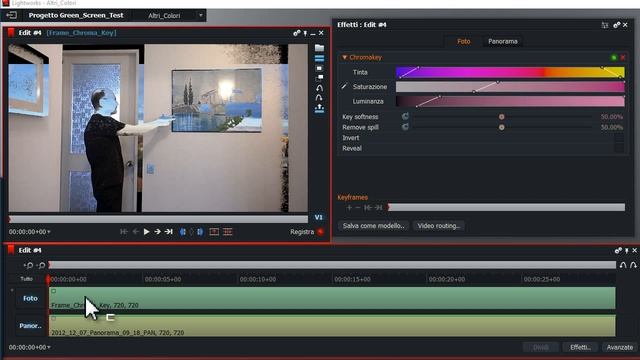Reset the Remove spill value
The width and height of the screenshot is (640, 360).
click(x=405, y=127)
